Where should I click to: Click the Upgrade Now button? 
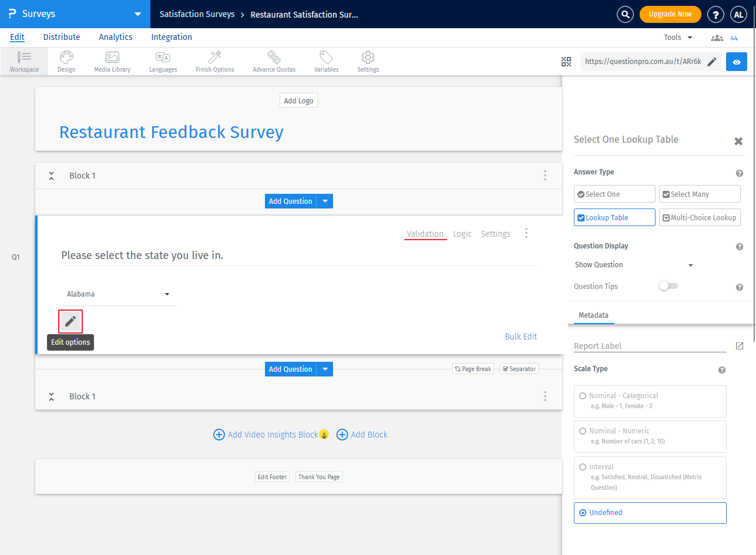670,14
